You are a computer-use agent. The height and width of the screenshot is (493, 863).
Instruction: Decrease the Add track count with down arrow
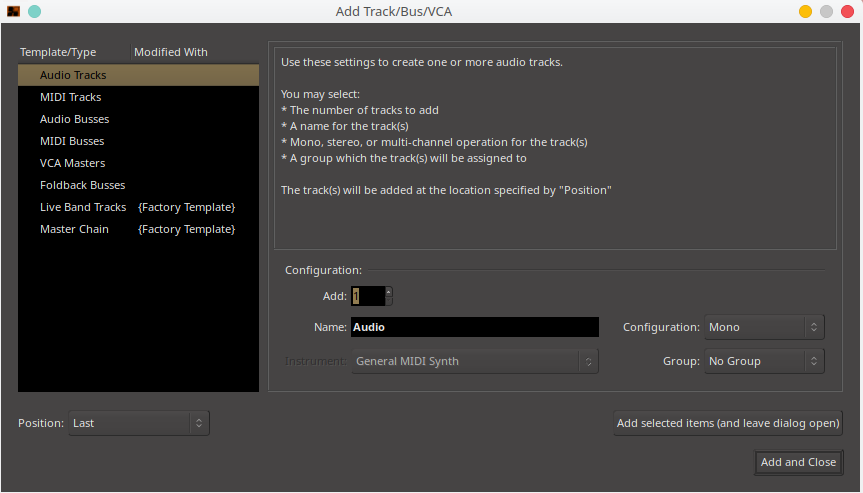pos(389,300)
